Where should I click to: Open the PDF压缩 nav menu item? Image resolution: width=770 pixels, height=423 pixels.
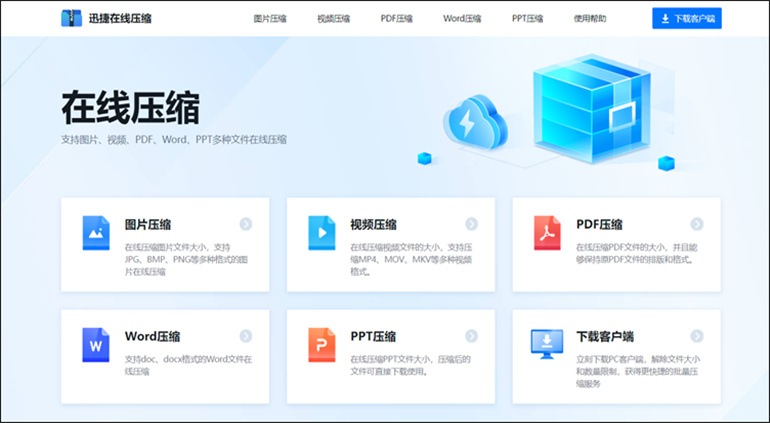396,19
